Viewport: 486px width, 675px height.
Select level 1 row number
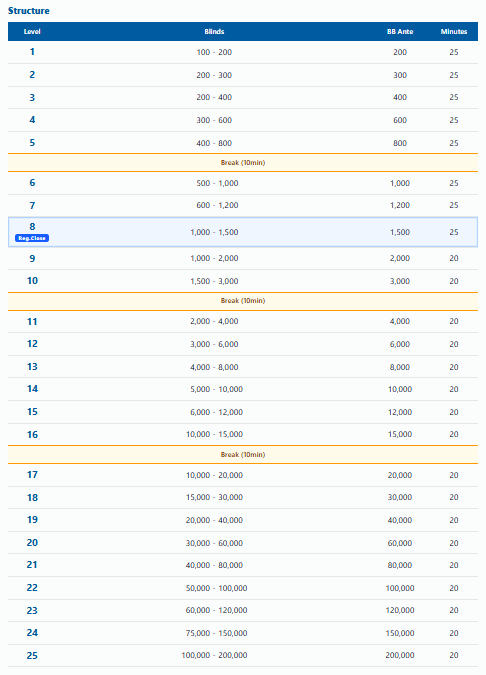32,52
